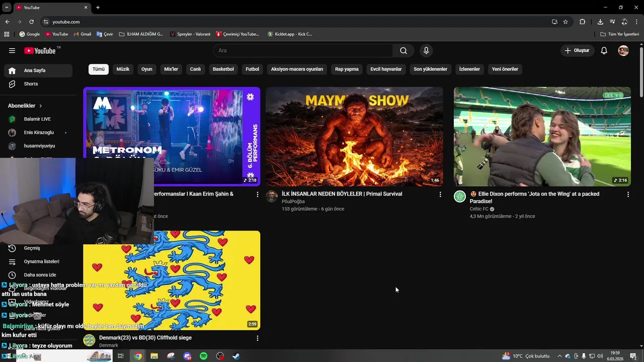Viewport: 644px width, 362px height.
Task: Open the Chrome apps grid in bookmarks bar
Action: point(7,34)
